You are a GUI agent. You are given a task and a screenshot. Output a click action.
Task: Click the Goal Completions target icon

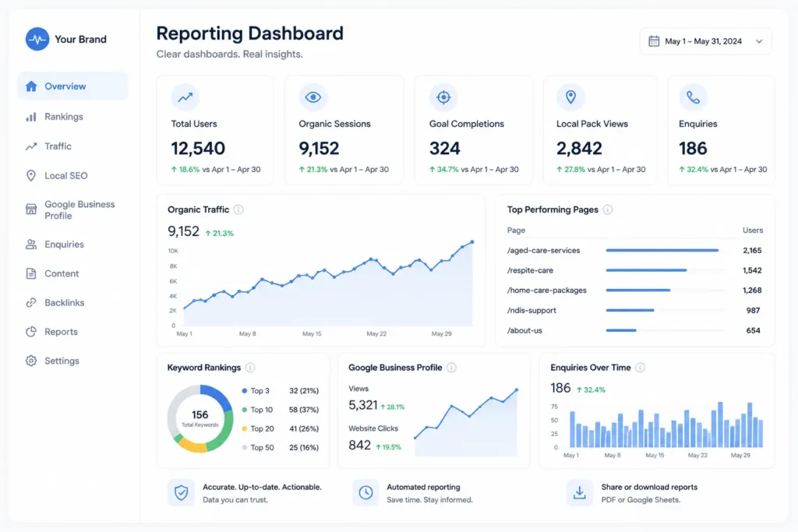(443, 97)
